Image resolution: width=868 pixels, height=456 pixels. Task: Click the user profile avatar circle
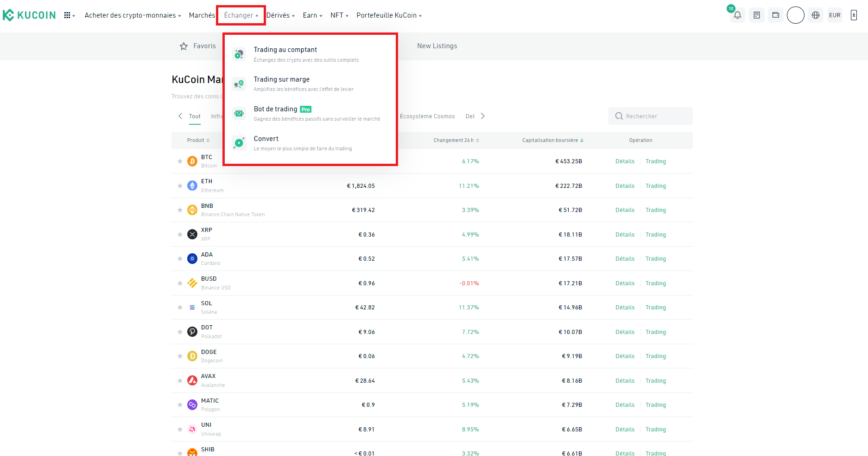(796, 15)
